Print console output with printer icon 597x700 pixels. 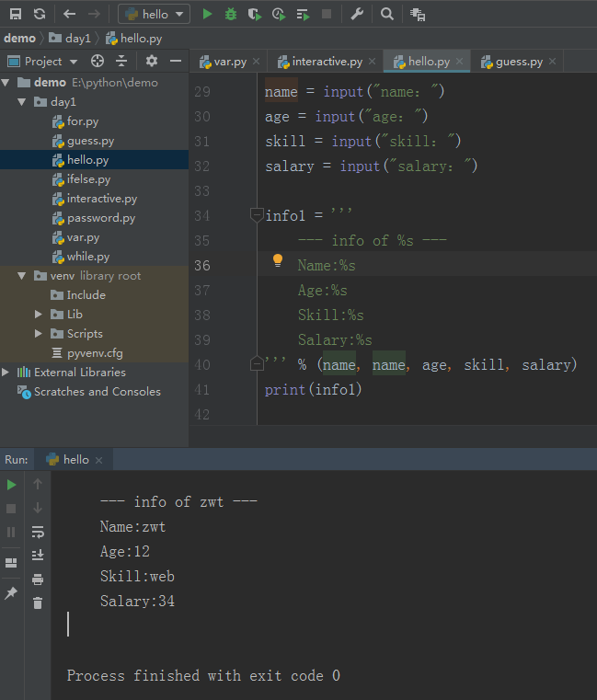point(38,580)
